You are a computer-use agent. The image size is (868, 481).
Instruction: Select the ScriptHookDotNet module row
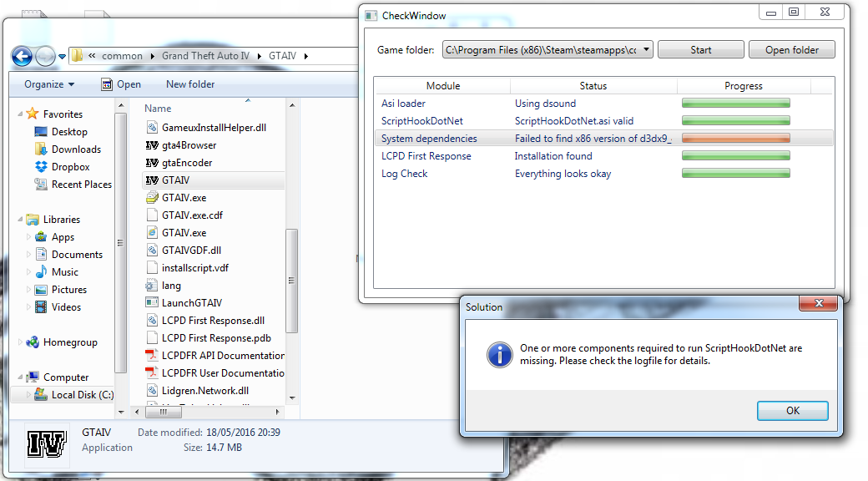point(603,121)
